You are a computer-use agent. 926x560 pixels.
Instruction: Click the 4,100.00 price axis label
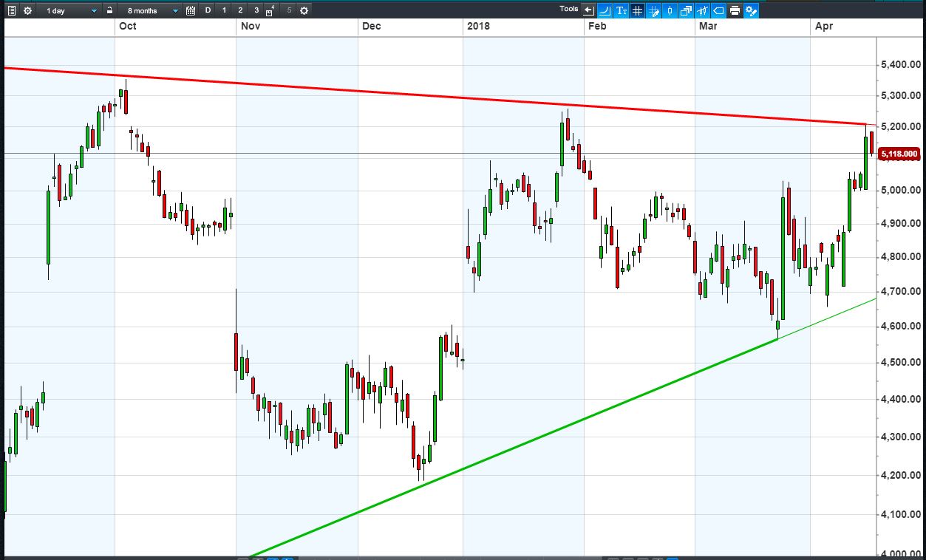click(x=901, y=514)
